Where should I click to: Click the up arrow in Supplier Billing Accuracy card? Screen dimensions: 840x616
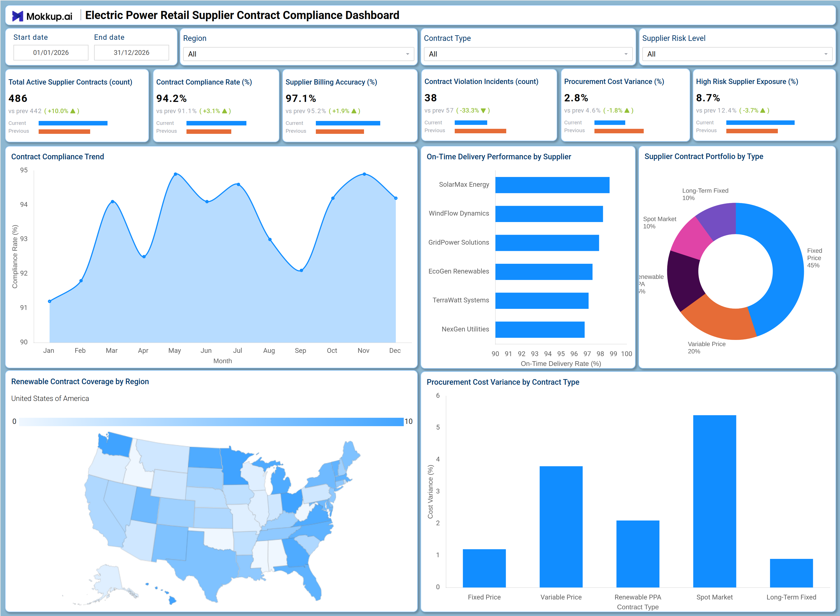click(354, 111)
